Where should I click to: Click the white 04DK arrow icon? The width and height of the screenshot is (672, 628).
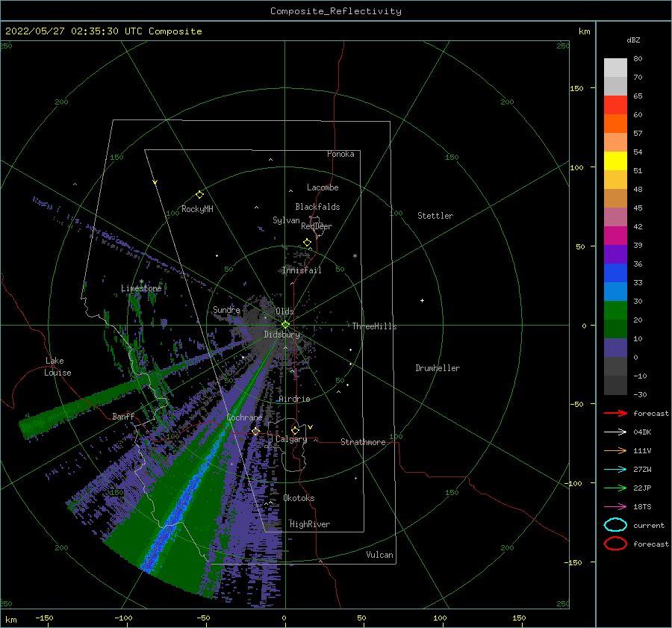tap(615, 432)
